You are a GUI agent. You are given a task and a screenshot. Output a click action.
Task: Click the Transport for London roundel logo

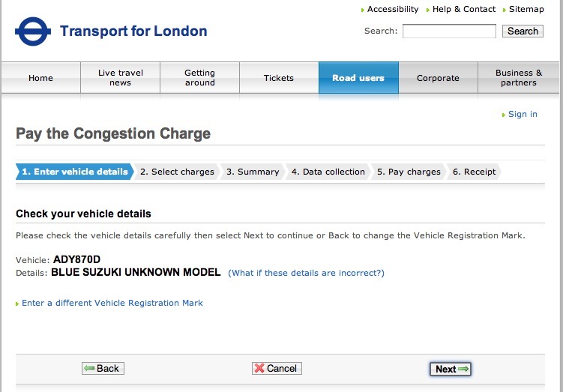point(33,31)
